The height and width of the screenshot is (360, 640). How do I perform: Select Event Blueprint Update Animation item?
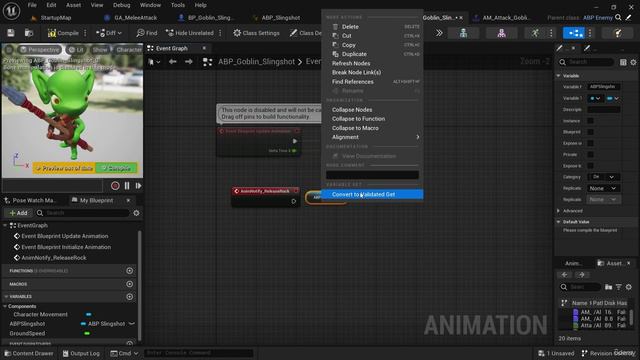tap(64, 236)
